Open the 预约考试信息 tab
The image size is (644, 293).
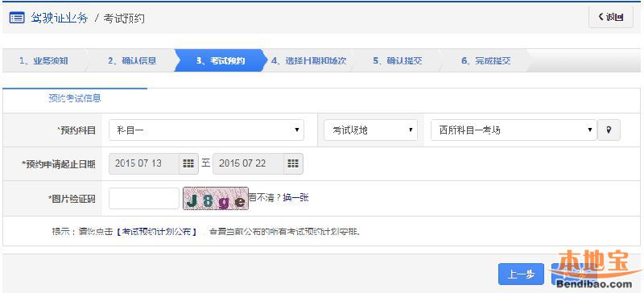(x=75, y=99)
